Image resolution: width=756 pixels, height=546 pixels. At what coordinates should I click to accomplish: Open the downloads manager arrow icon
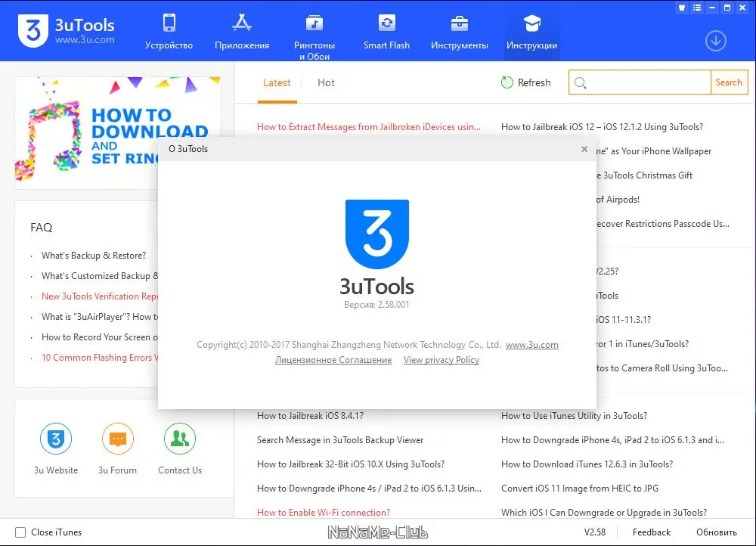pyautogui.click(x=715, y=41)
